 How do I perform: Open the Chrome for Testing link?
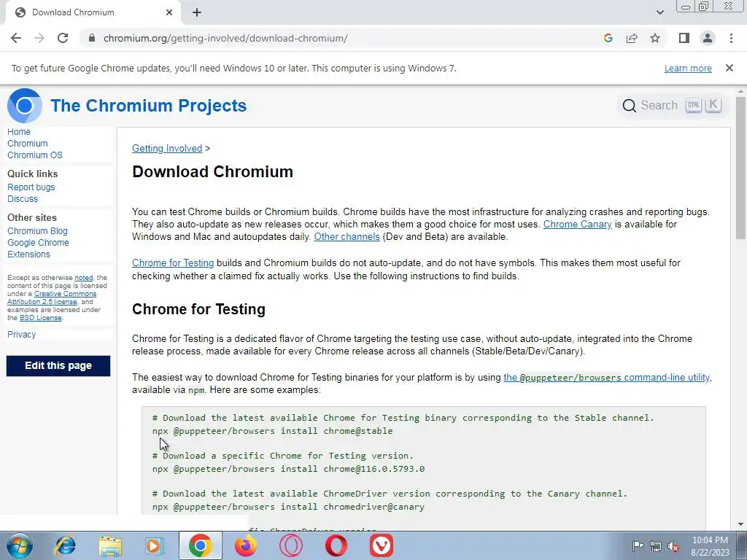pos(172,262)
